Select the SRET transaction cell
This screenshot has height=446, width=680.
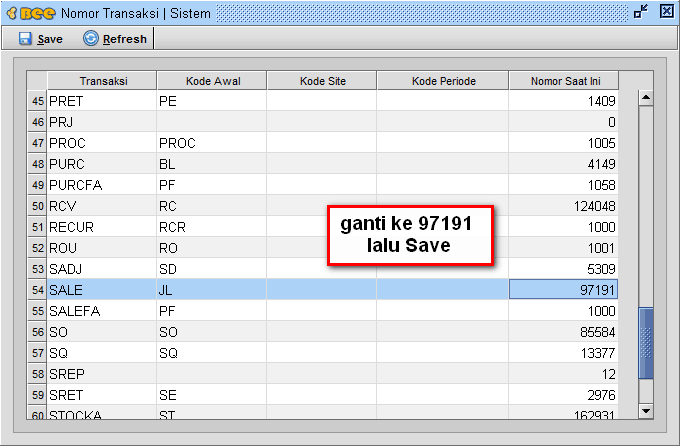pyautogui.click(x=102, y=395)
